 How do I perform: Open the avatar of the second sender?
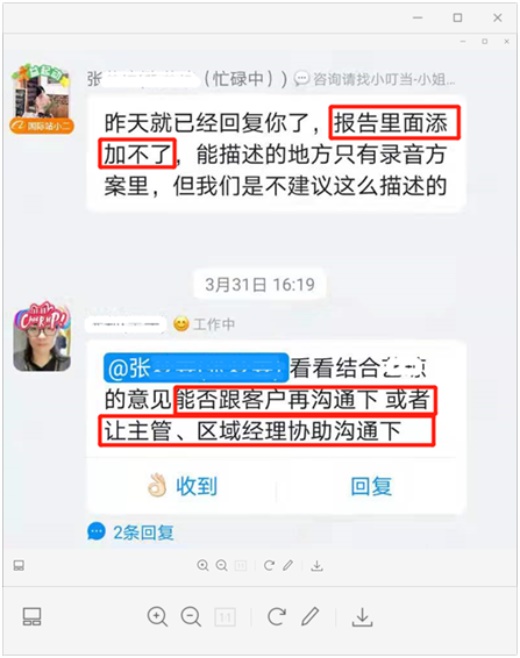[42, 336]
